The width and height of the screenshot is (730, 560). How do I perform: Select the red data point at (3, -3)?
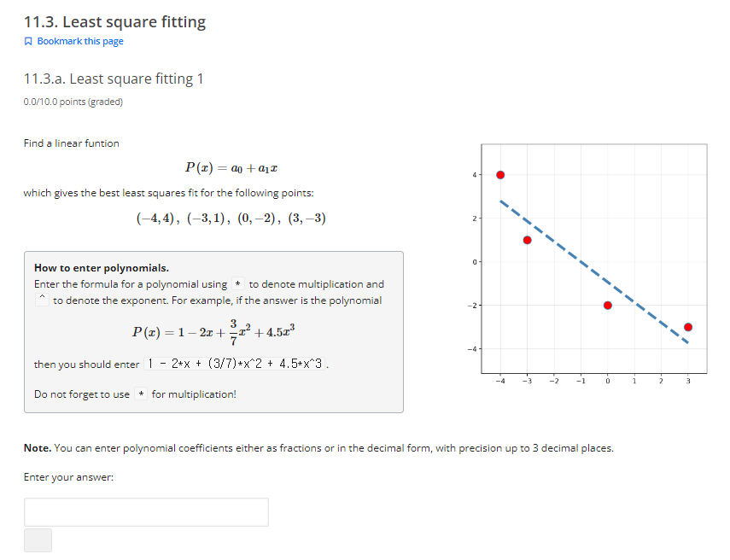pyautogui.click(x=688, y=325)
